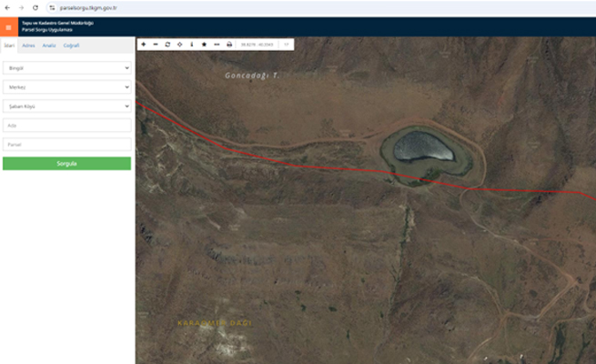Reload the page in the browser
This screenshot has height=364, width=596.
pos(35,7)
